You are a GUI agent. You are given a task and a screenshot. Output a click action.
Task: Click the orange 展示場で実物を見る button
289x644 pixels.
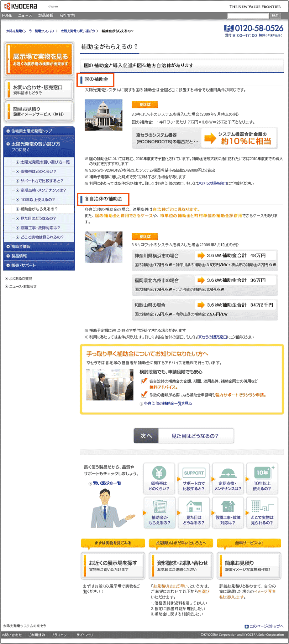point(39,59)
